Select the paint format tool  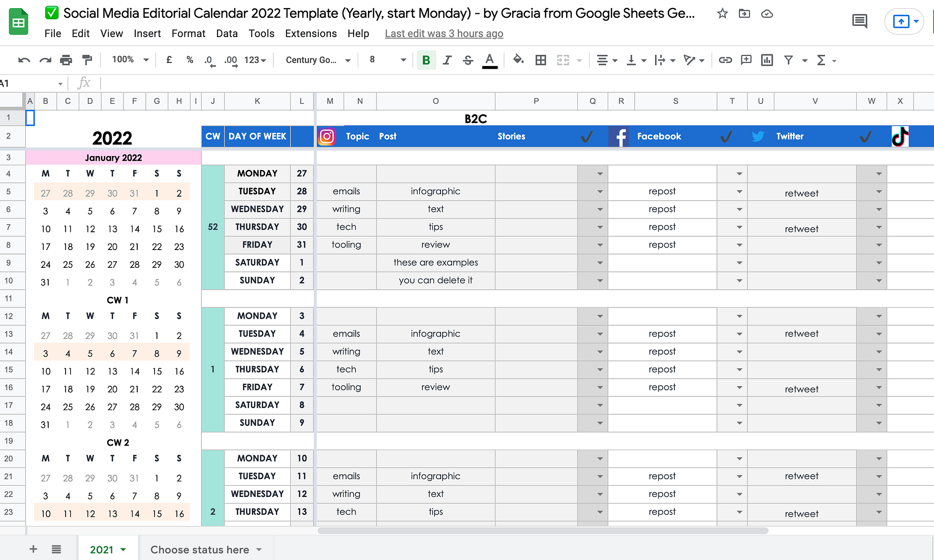(x=87, y=59)
